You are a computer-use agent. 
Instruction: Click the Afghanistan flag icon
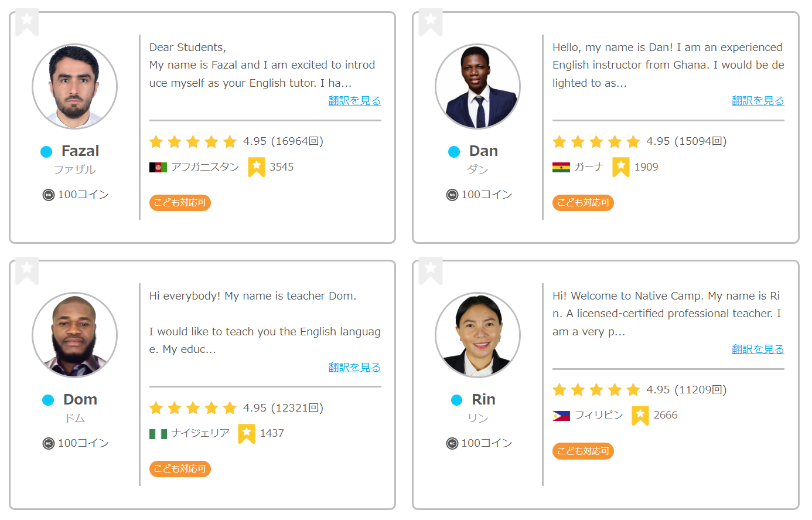tap(158, 168)
